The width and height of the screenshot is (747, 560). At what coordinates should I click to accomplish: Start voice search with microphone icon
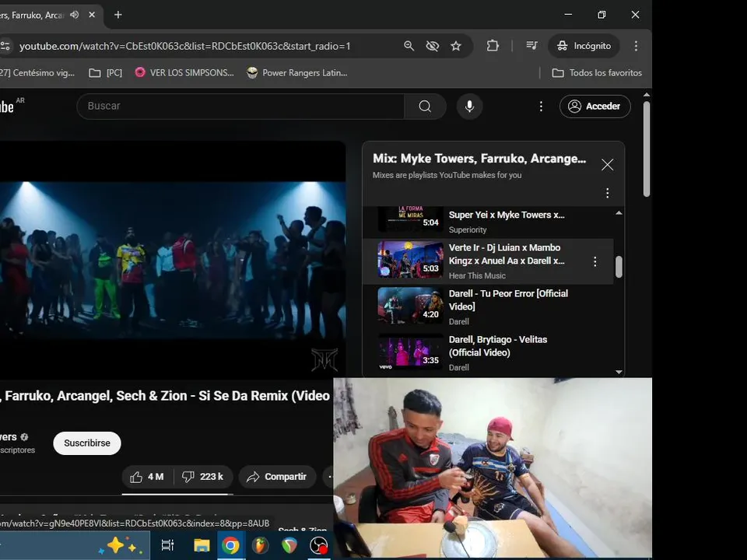pyautogui.click(x=469, y=107)
